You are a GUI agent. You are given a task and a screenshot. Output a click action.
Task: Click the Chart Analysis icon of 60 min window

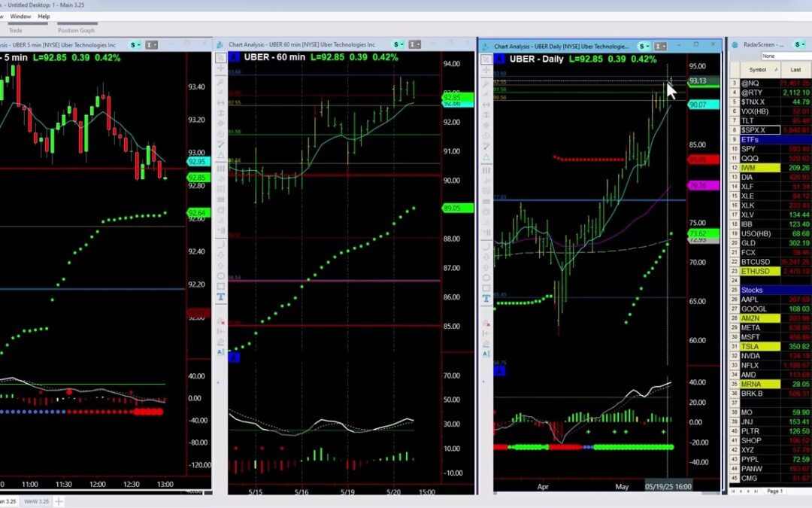coord(220,44)
